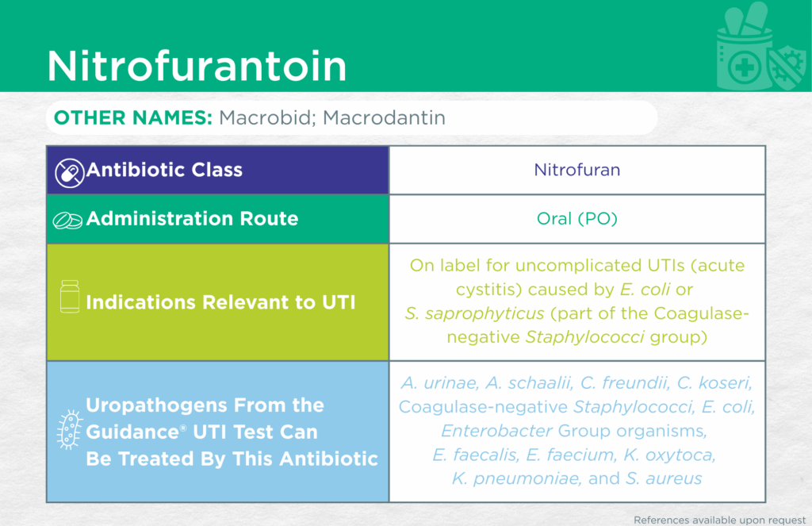Click the tablets icon beside Administration Route

point(67,220)
